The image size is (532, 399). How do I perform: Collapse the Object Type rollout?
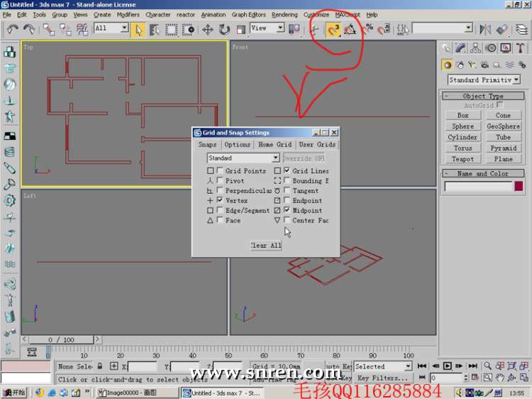483,96
